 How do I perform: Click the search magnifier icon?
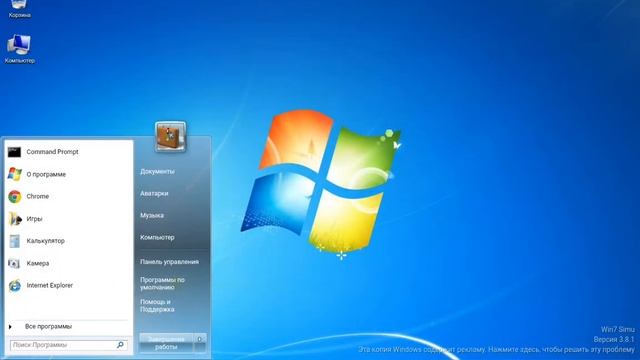click(120, 345)
